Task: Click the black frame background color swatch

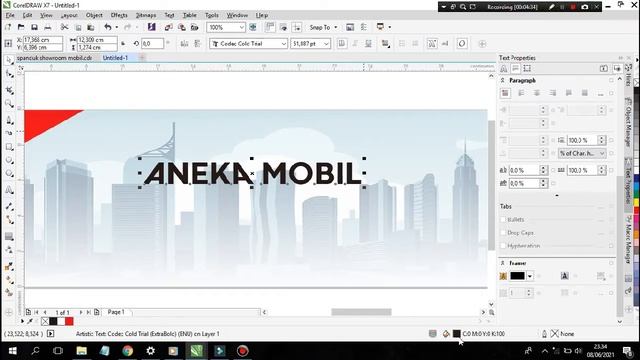Action: [517, 276]
